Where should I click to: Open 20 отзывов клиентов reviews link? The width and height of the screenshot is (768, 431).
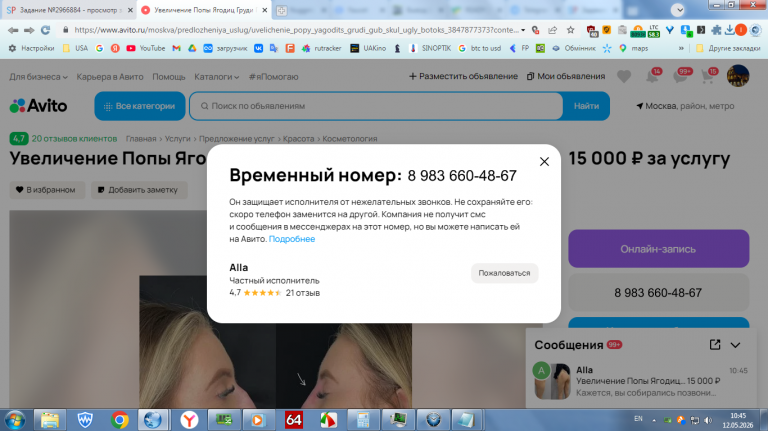74,139
